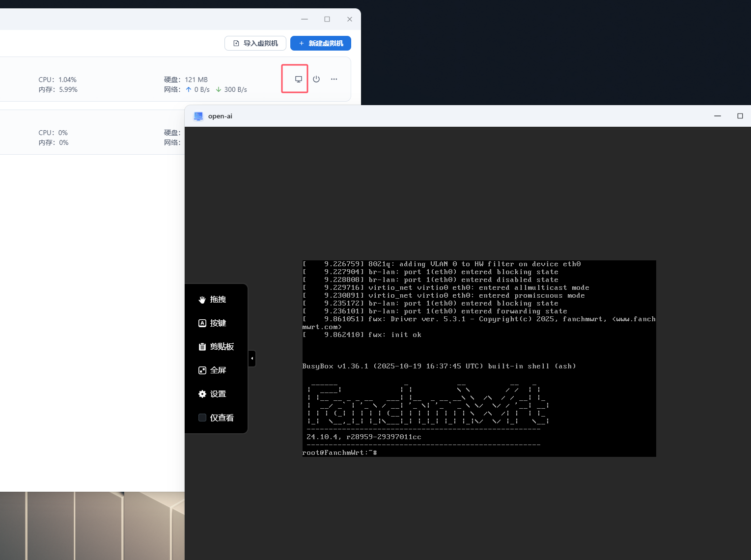Open the VM console monitor icon
The width and height of the screenshot is (751, 560).
[x=298, y=79]
